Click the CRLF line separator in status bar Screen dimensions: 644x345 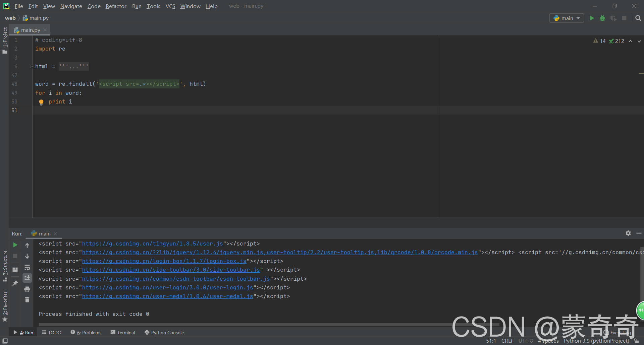tap(507, 341)
